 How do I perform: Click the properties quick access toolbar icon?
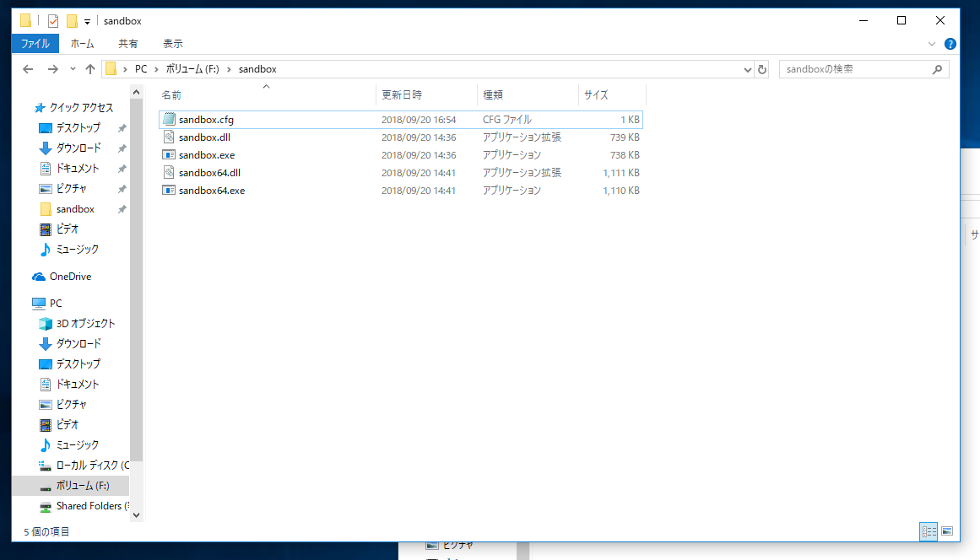click(x=53, y=21)
